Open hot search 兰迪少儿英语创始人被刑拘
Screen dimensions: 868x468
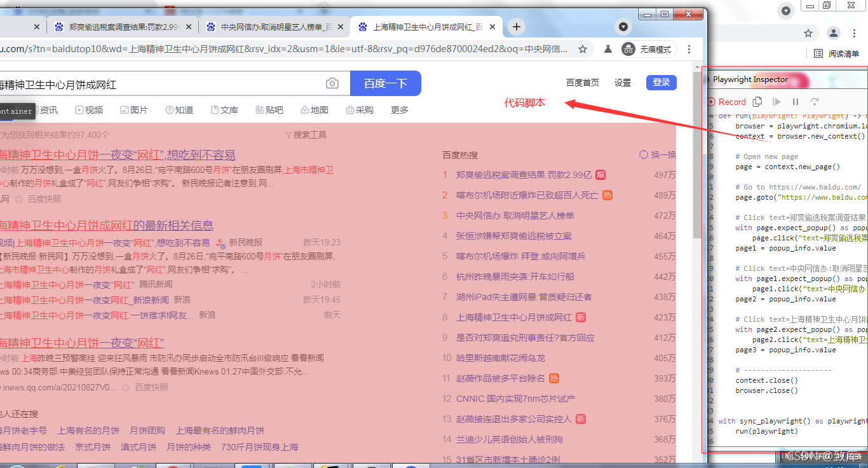[509, 439]
